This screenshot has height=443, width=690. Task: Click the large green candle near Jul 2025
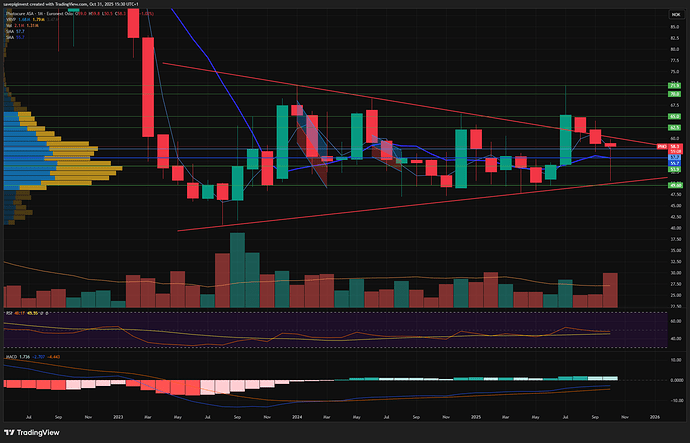[565, 140]
